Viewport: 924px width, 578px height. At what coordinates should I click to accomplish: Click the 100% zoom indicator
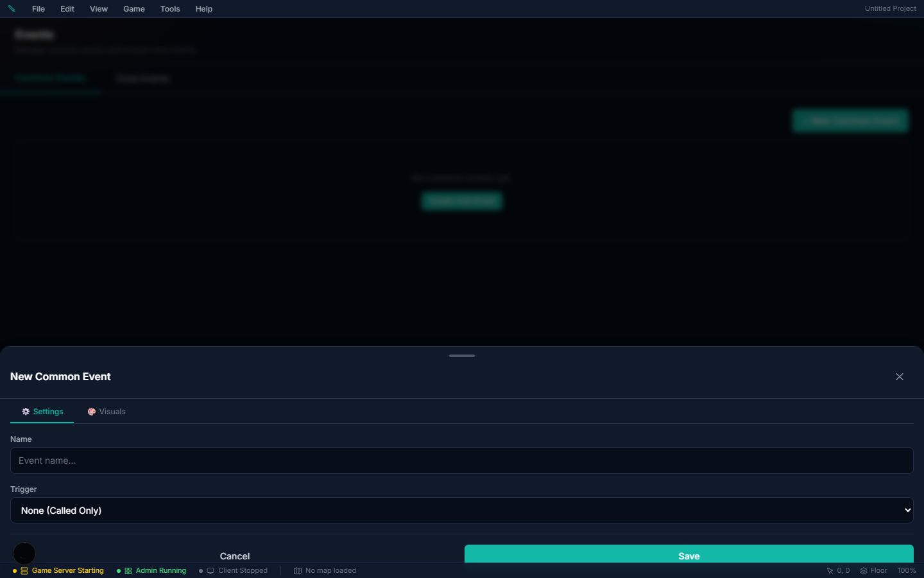907,570
